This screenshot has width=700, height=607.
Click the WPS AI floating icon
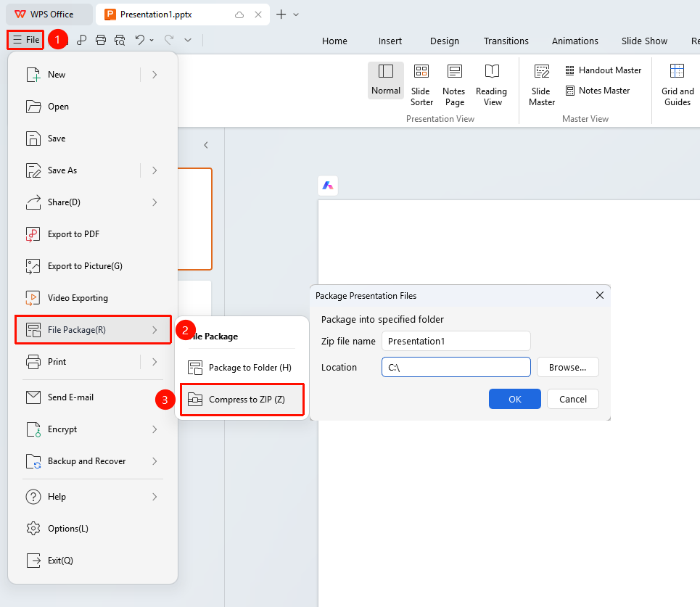click(x=328, y=185)
